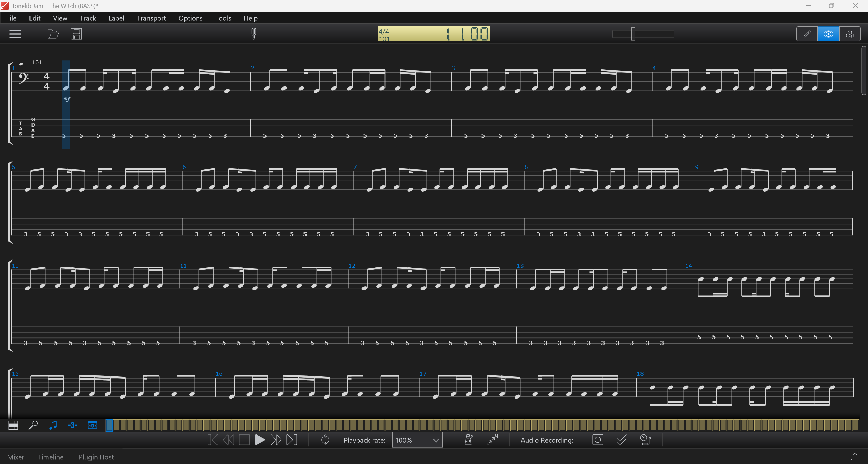Click the highlighted first measure block in navigator
Screen dimensions: 868x464
click(x=109, y=425)
